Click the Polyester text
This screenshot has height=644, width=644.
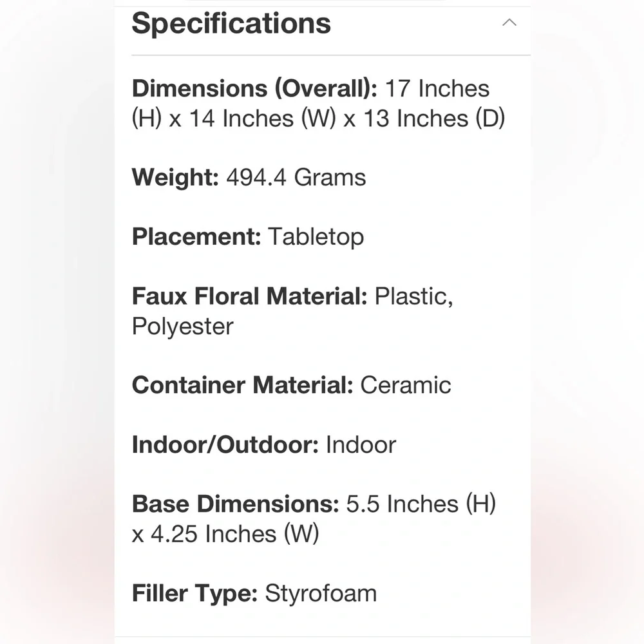pos(183,327)
